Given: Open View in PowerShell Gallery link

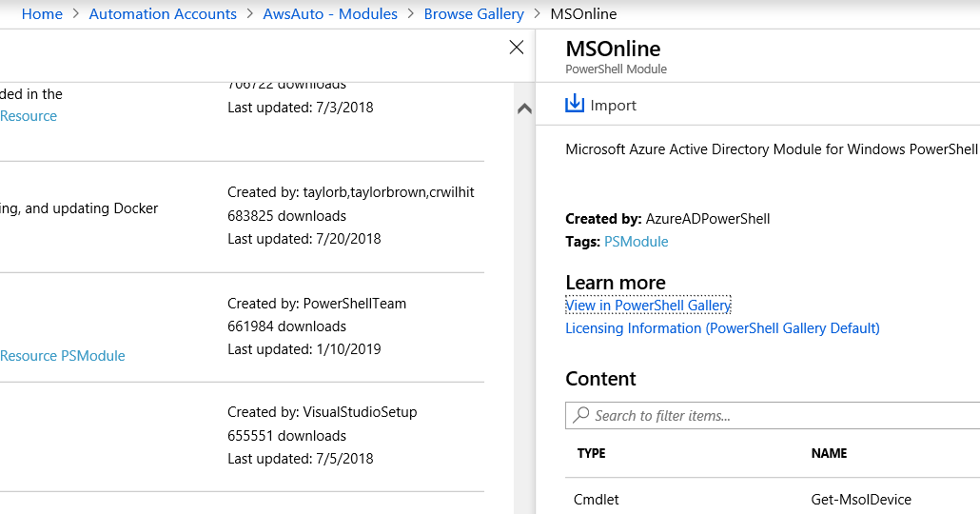Looking at the screenshot, I should [x=648, y=306].
